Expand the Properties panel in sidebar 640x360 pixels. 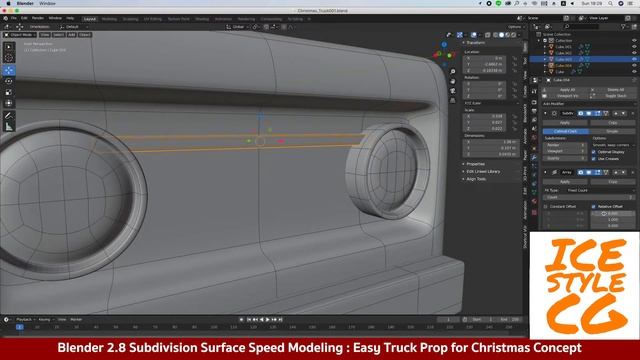[475, 164]
